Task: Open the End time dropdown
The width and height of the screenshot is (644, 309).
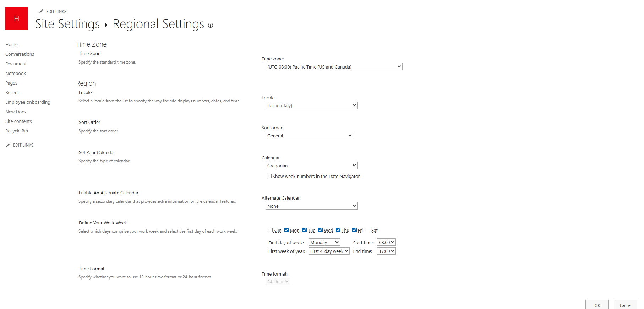Action: coord(386,251)
